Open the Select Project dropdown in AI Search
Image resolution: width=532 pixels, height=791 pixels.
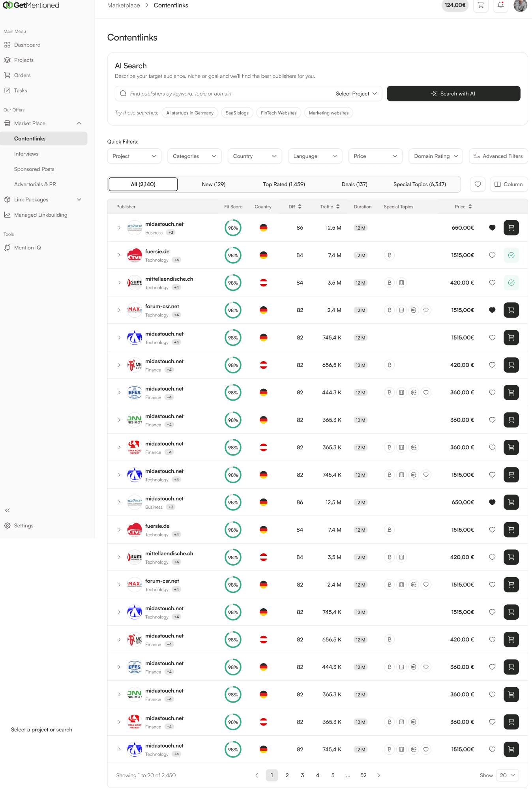[x=356, y=94]
